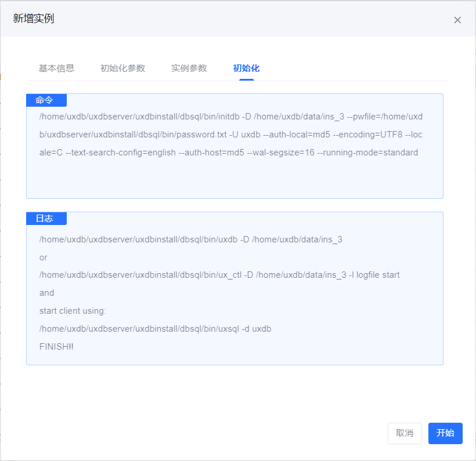476x461 pixels.
Task: Select the 初始化 tab
Action: coord(246,68)
